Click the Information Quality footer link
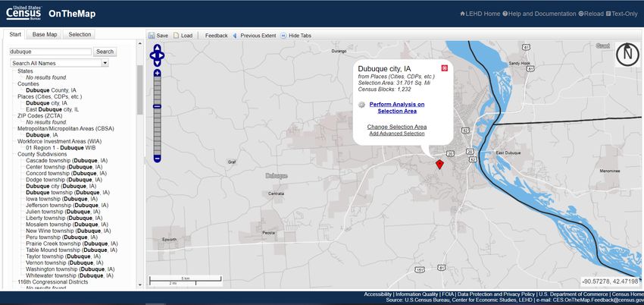 coord(417,294)
